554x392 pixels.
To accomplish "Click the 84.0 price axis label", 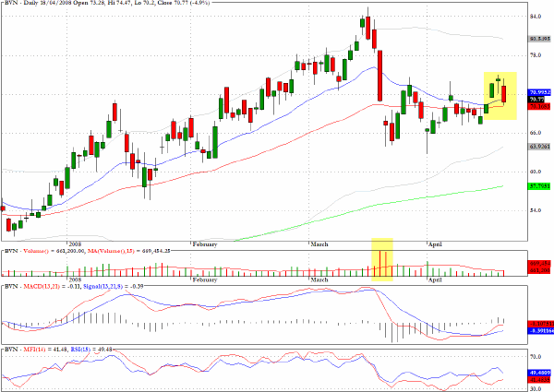I will [536, 17].
